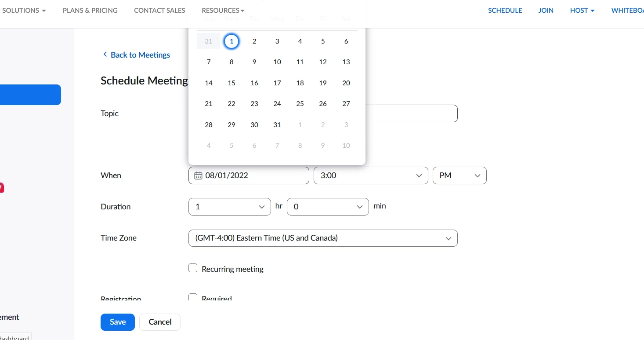Choose day 4 in the first calendar row

click(300, 41)
